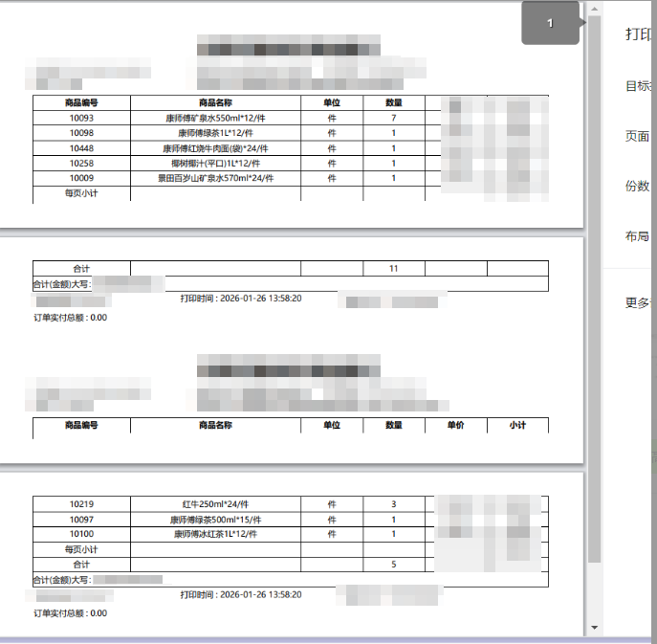Click total quantity 5 cell
Image resolution: width=657 pixels, height=644 pixels.
point(394,565)
